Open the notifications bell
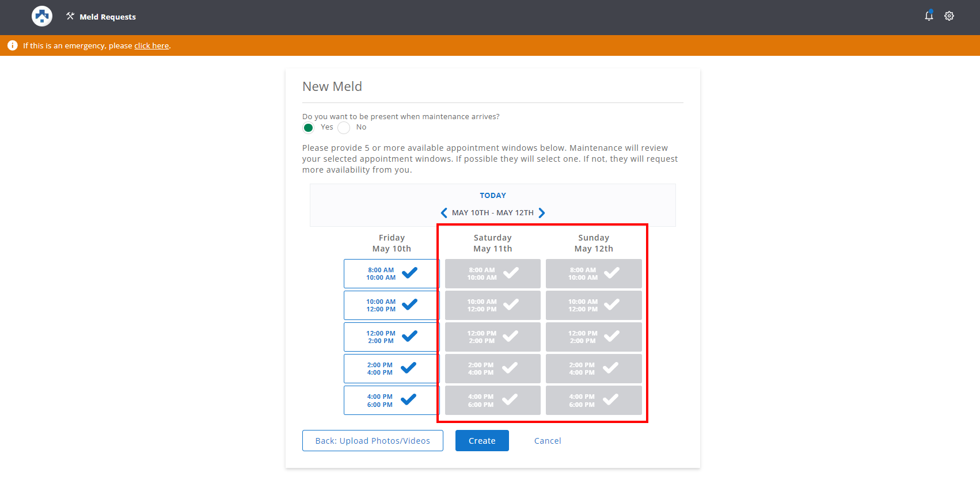This screenshot has width=980, height=480. (929, 16)
